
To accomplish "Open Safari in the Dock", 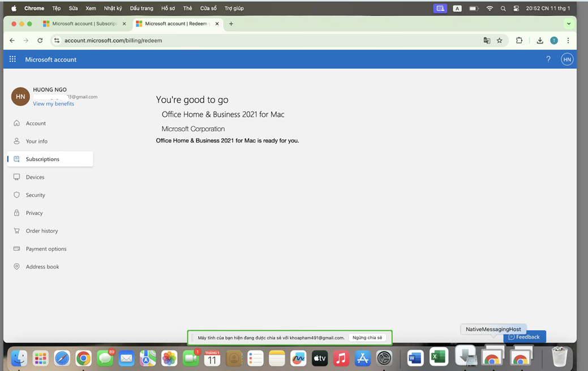I will (x=62, y=358).
